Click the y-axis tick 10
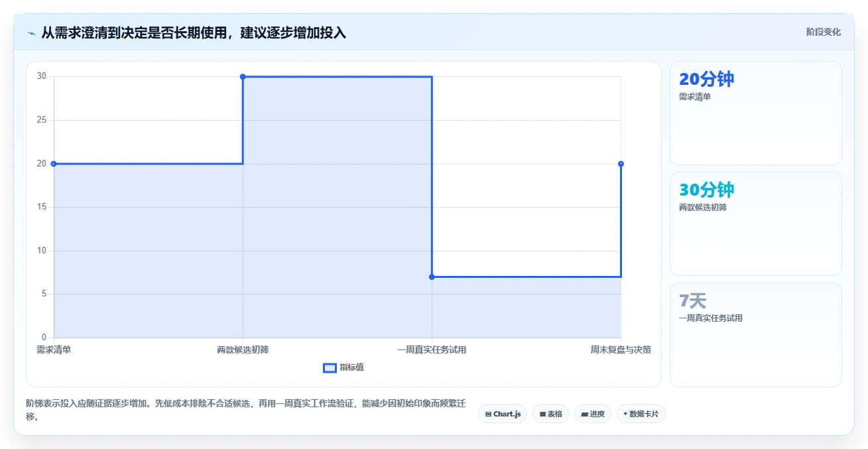The height and width of the screenshot is (449, 868). (42, 251)
